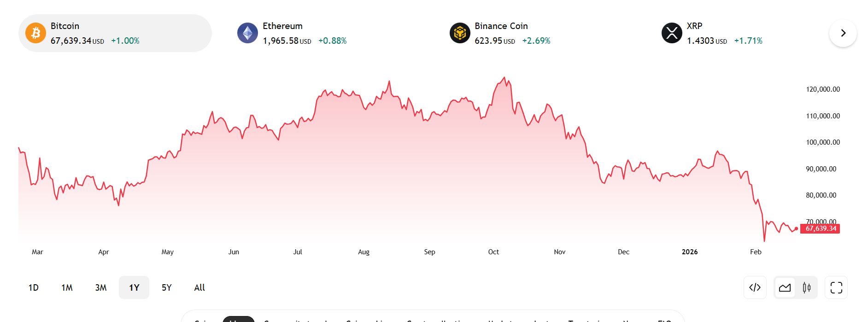Open the chart in fullscreen mode

click(836, 287)
